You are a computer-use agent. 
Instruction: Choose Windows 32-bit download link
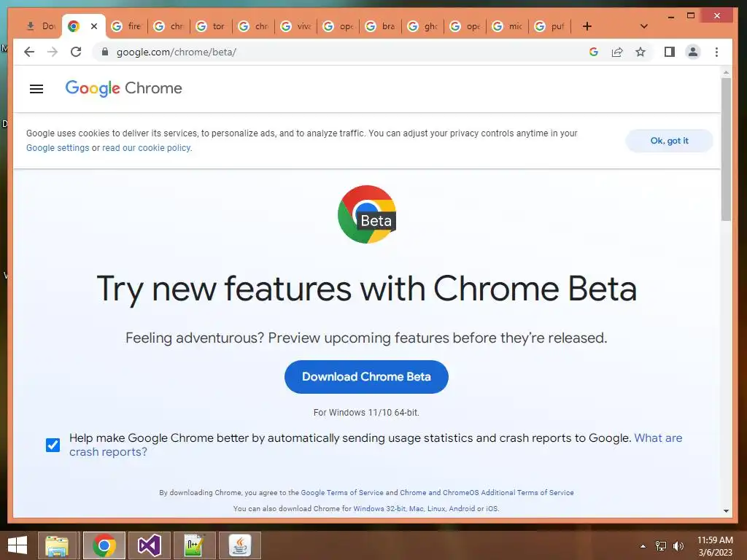[379, 509]
